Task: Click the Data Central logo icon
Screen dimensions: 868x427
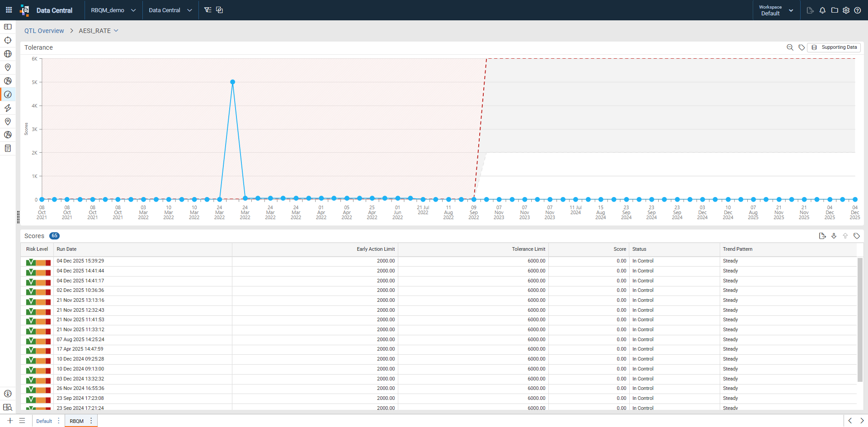Action: (x=24, y=10)
